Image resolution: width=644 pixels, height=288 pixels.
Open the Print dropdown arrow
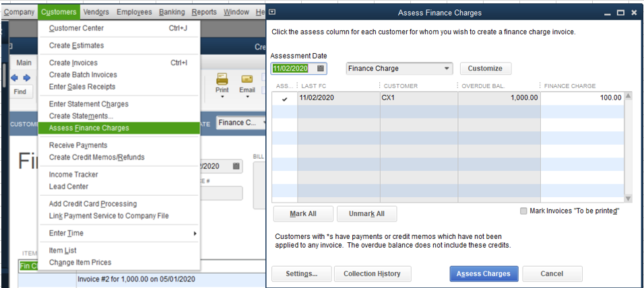222,97
